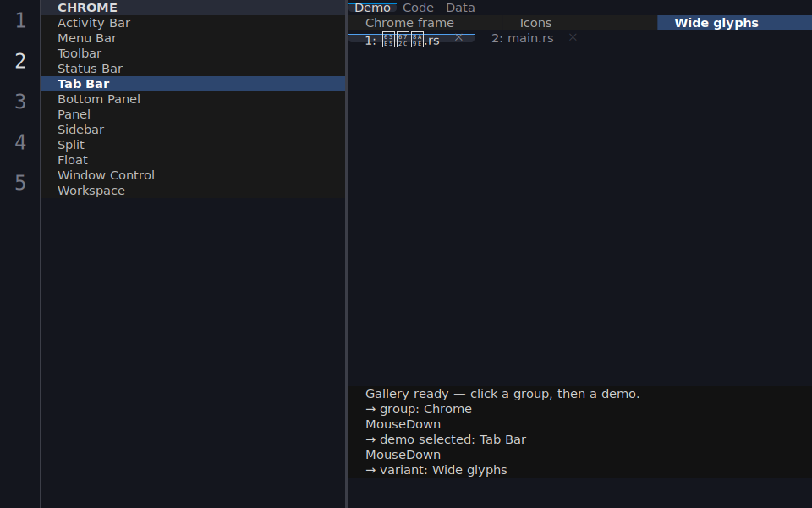812x508 pixels.
Task: Open the Status Bar demo
Action: (x=193, y=69)
